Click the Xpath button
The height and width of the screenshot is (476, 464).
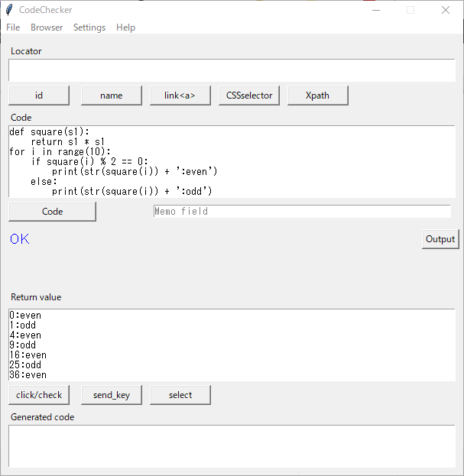[x=318, y=96]
